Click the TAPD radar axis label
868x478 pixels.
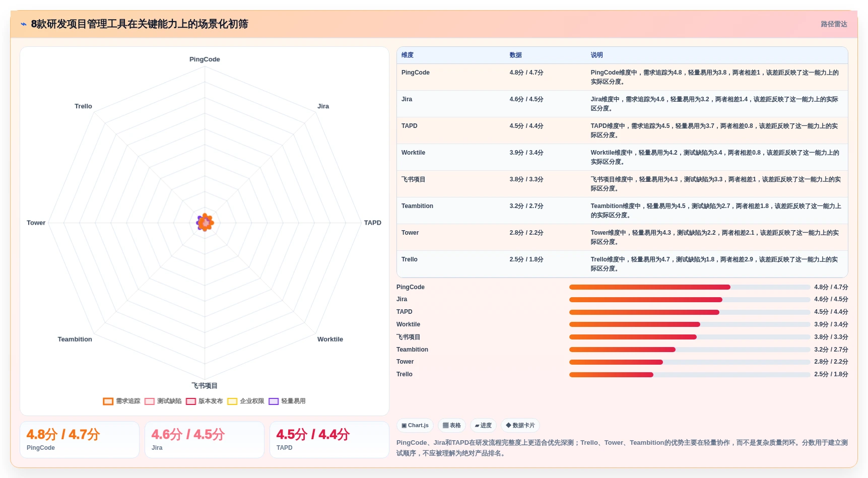point(373,223)
